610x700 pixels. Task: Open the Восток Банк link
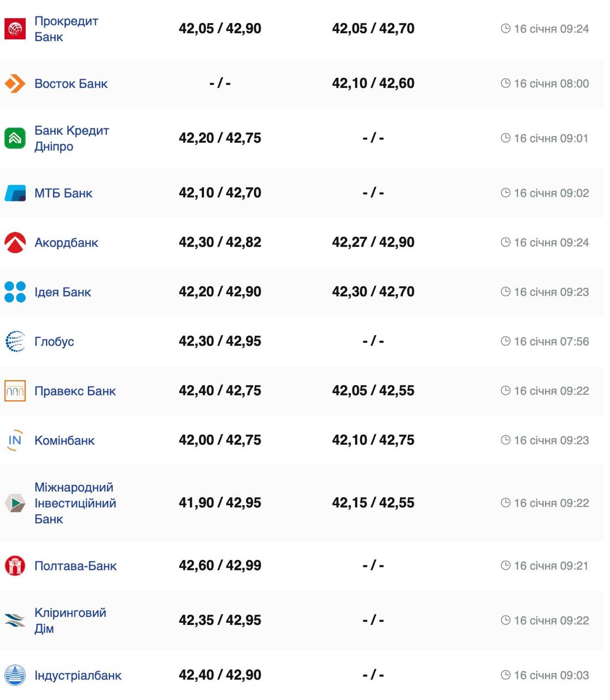point(71,84)
